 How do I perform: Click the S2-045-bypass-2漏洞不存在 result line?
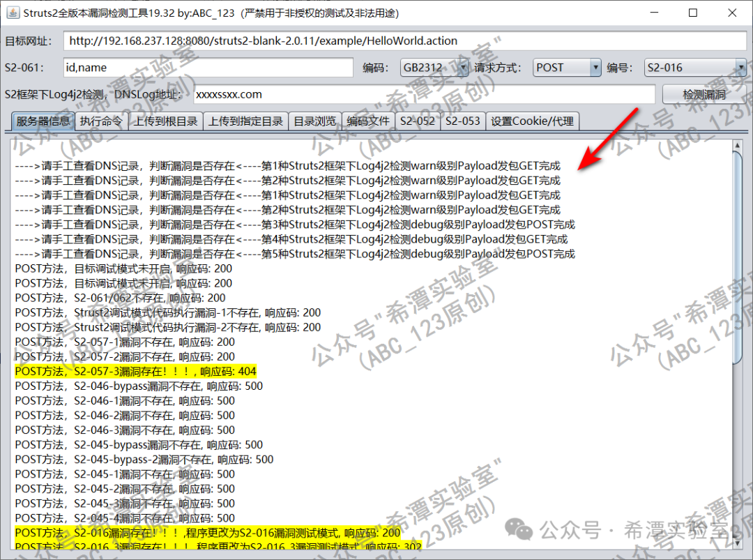pos(144,460)
